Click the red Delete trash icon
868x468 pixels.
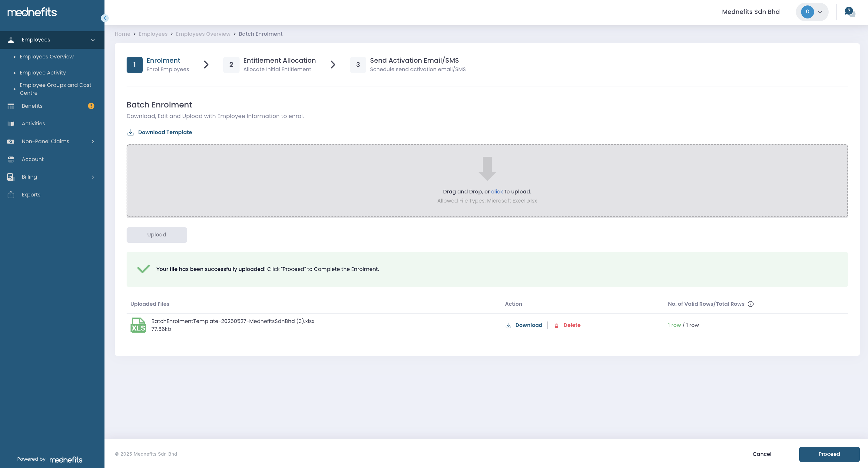coord(557,326)
